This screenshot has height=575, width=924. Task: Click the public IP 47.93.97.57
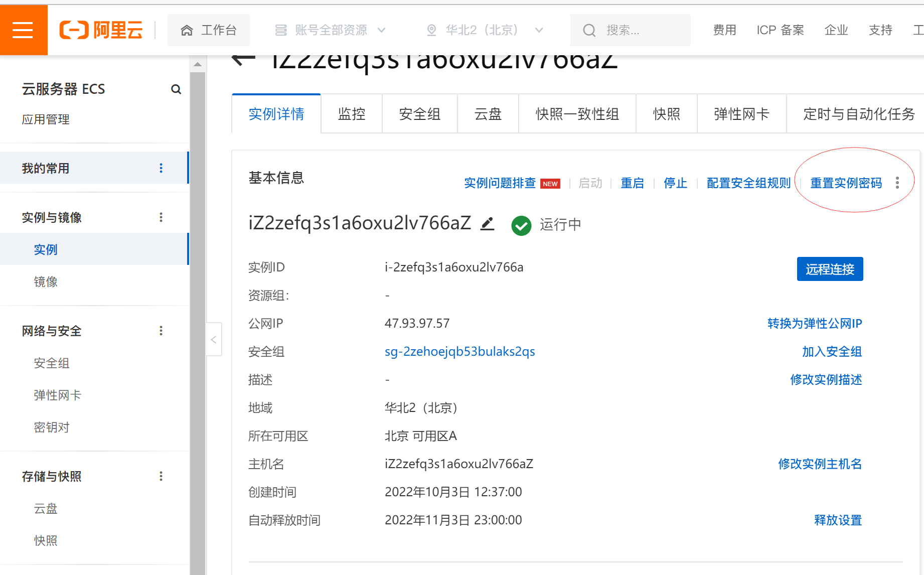[417, 324]
